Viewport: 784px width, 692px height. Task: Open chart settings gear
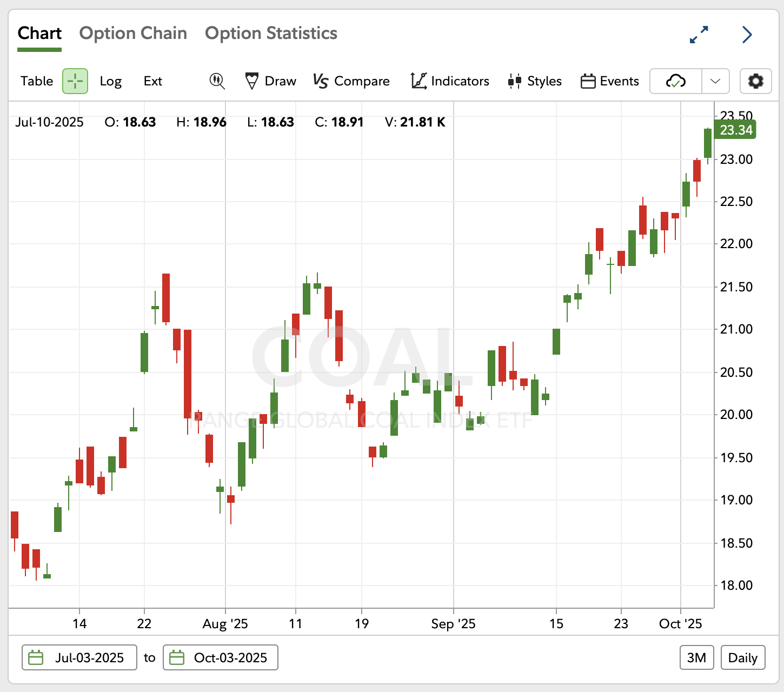click(x=755, y=81)
